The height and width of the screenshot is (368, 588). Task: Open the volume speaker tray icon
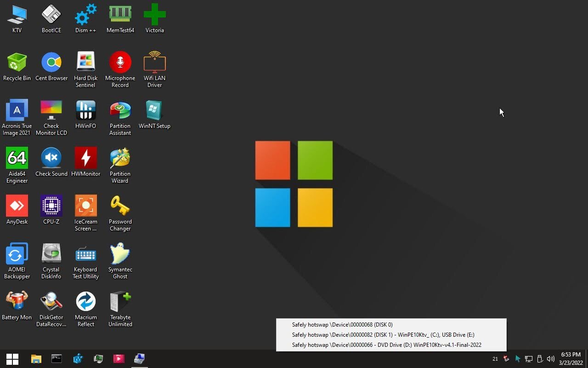(x=551, y=359)
